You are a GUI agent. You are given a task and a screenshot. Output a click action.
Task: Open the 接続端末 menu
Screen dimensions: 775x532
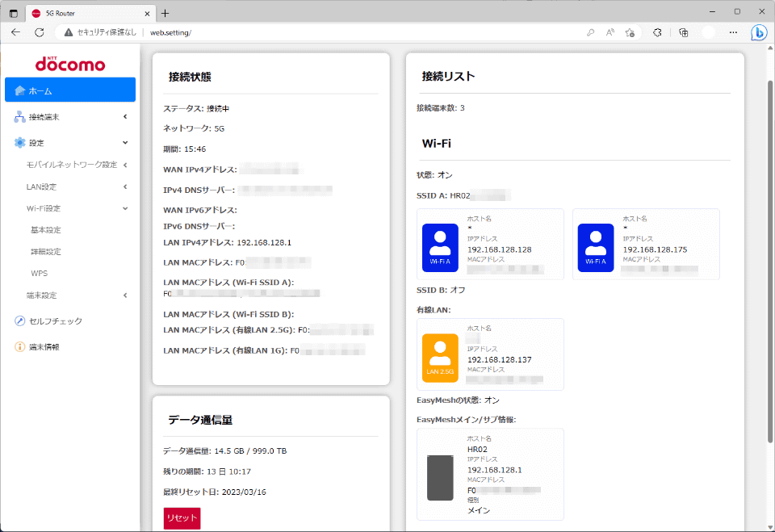pos(70,117)
